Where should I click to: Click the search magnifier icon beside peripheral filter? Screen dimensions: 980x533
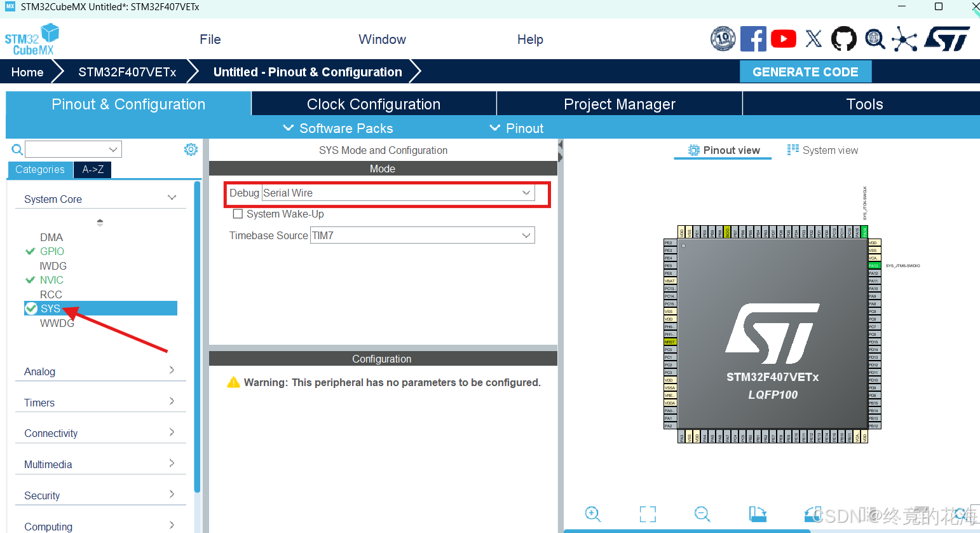coord(17,149)
